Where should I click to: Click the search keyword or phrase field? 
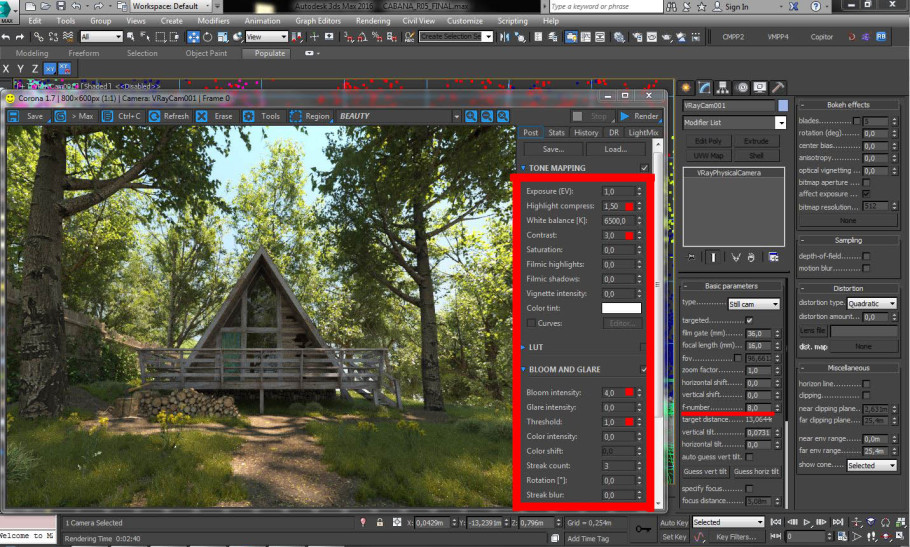[605, 6]
